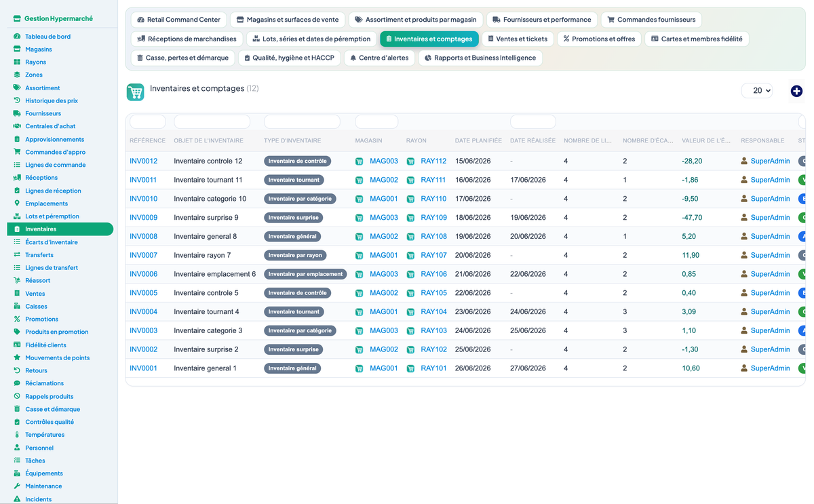This screenshot has height=504, width=814.
Task: Open Contrôles qualité in sidebar
Action: click(x=50, y=422)
